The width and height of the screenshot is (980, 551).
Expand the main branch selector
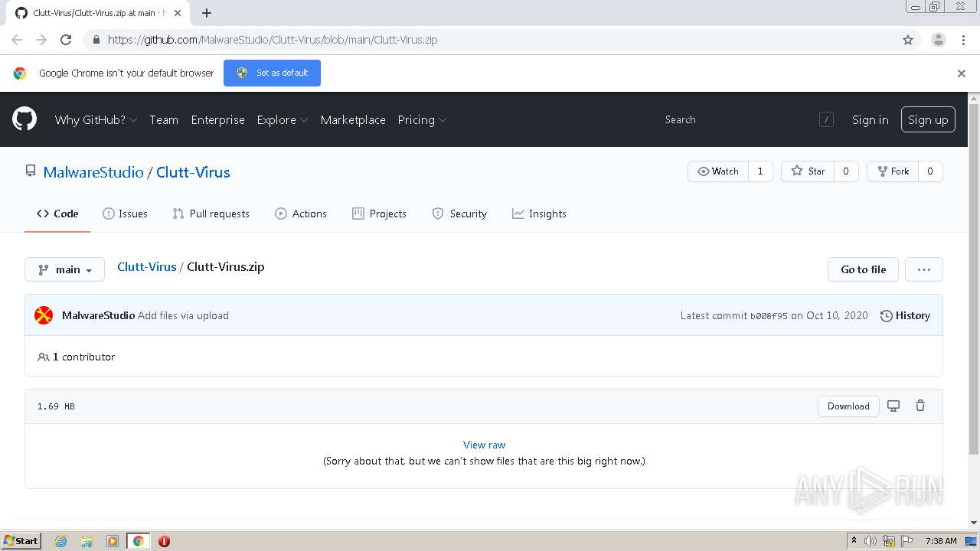pos(65,269)
